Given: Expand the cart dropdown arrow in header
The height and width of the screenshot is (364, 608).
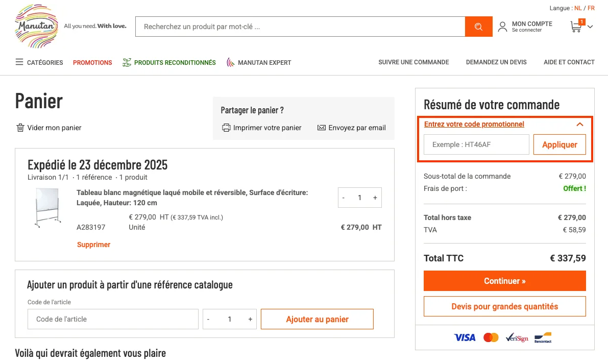Looking at the screenshot, I should tap(591, 27).
